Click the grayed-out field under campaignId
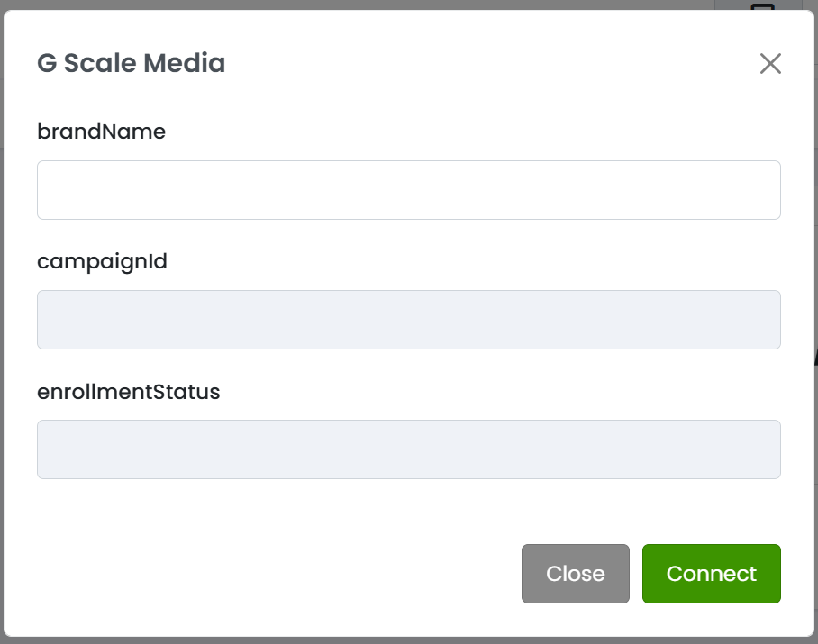Image resolution: width=818 pixels, height=644 pixels. point(408,320)
